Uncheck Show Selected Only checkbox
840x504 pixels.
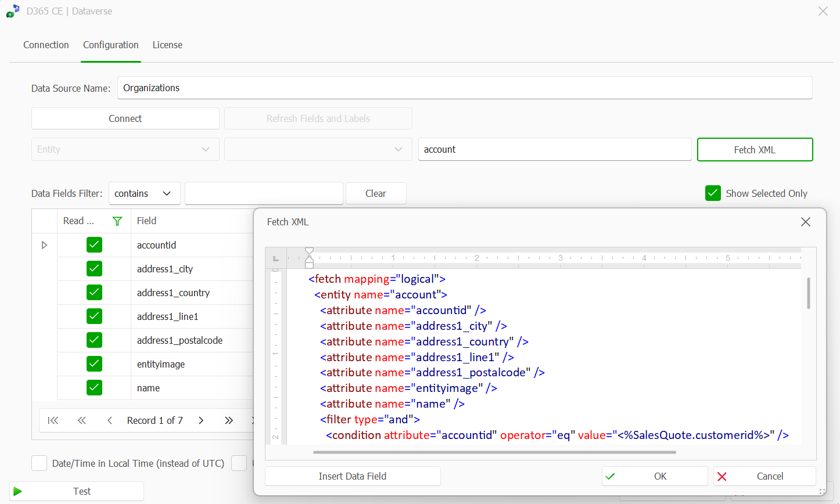pyautogui.click(x=713, y=193)
